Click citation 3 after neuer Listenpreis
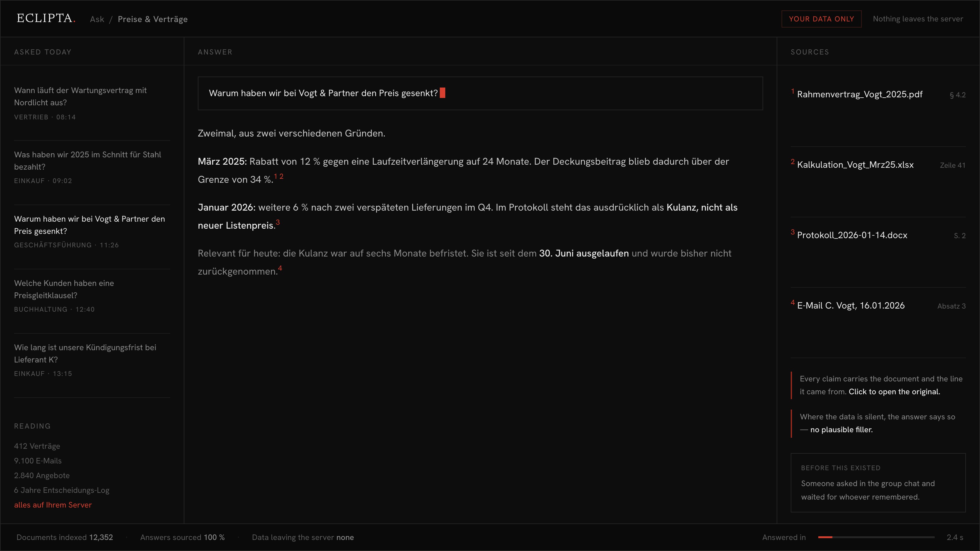This screenshot has width=980, height=551. tap(278, 223)
